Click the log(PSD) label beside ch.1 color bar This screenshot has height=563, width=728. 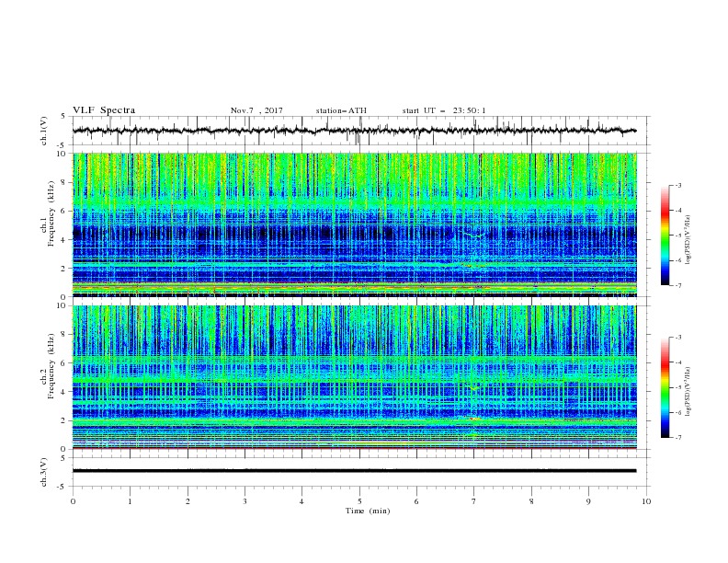tap(688, 240)
